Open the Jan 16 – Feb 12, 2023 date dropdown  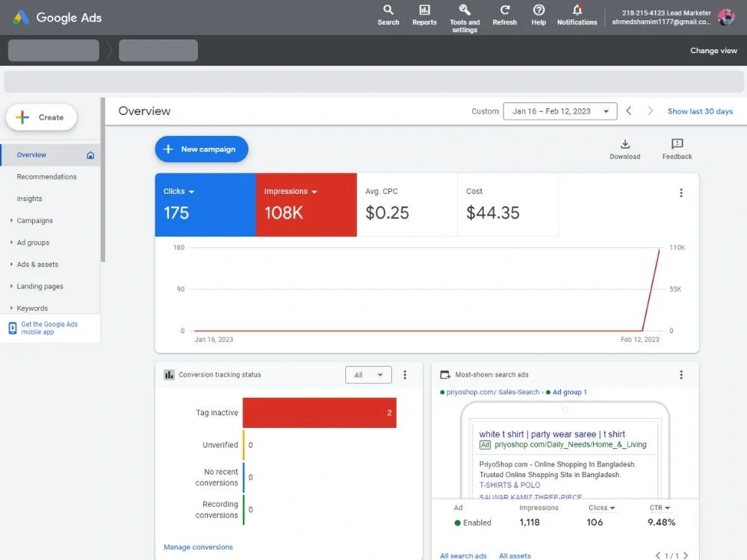pos(560,111)
